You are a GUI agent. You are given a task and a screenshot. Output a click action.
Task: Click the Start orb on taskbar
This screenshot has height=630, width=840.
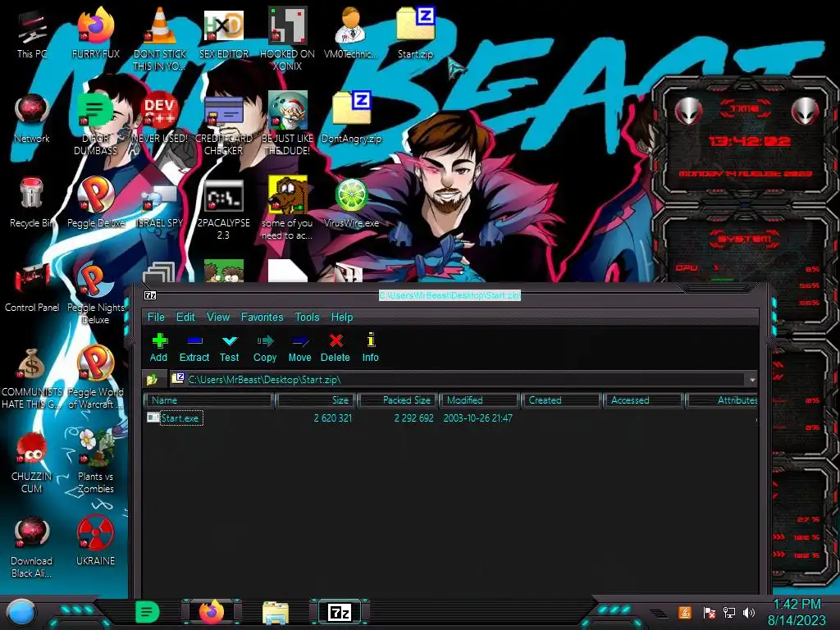(x=21, y=612)
